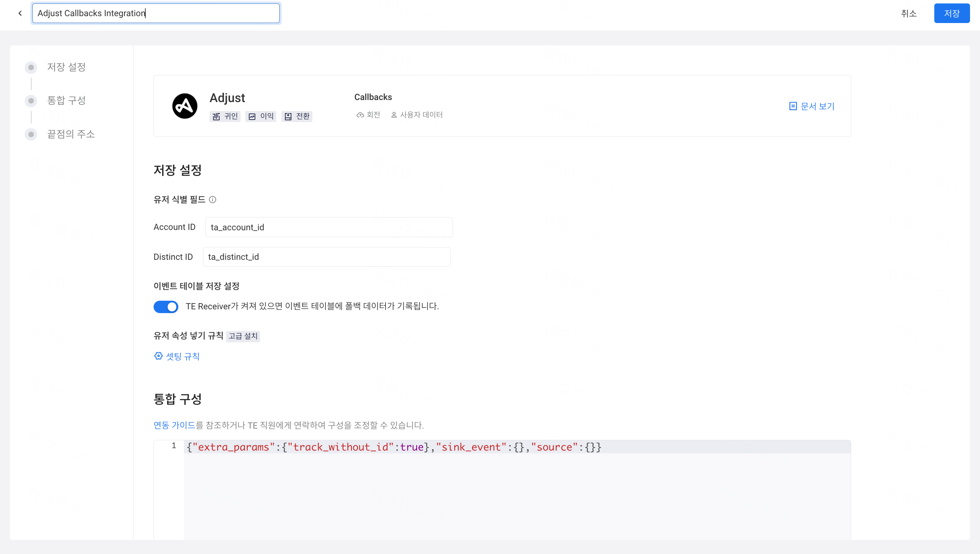Click the 회전 cloud icon

(x=360, y=115)
